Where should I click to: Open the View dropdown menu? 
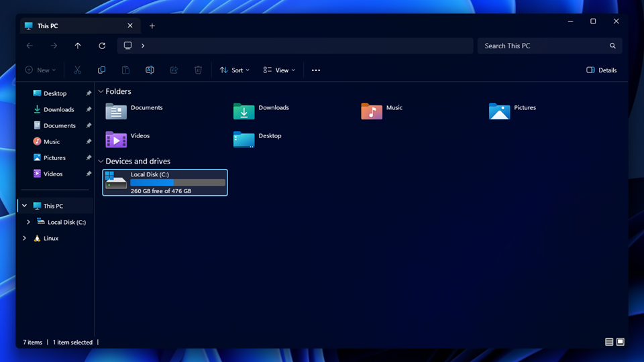(x=279, y=70)
